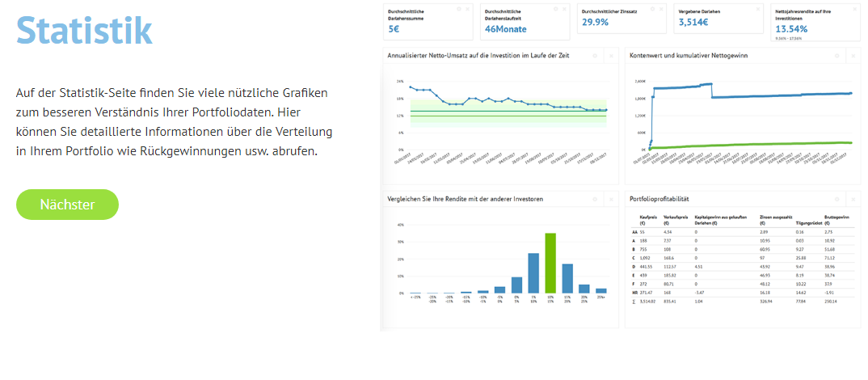Click the Verkaufspreis (€) column header
The height and width of the screenshot is (380, 868).
(674, 219)
